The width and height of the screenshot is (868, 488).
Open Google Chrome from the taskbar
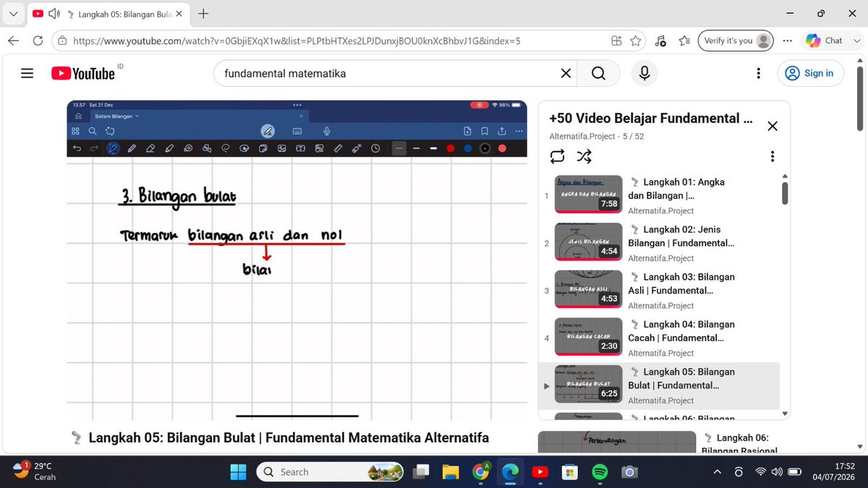point(480,472)
